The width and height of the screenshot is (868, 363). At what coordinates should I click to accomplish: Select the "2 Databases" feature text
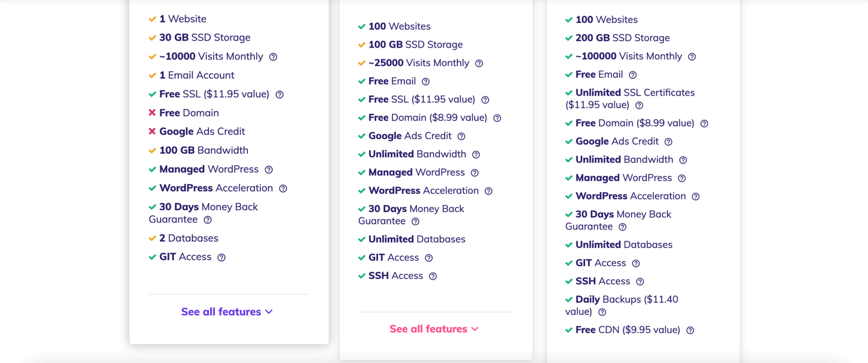189,238
